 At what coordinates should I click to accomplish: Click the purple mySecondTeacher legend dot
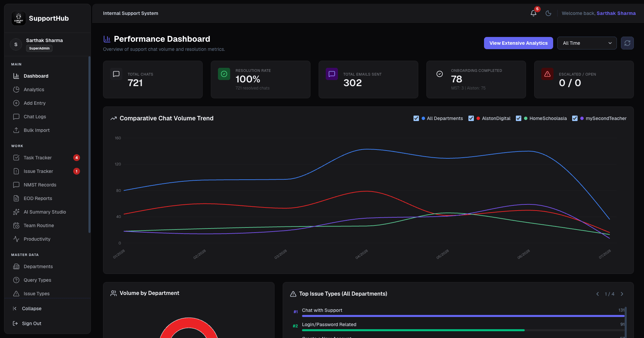(x=582, y=118)
